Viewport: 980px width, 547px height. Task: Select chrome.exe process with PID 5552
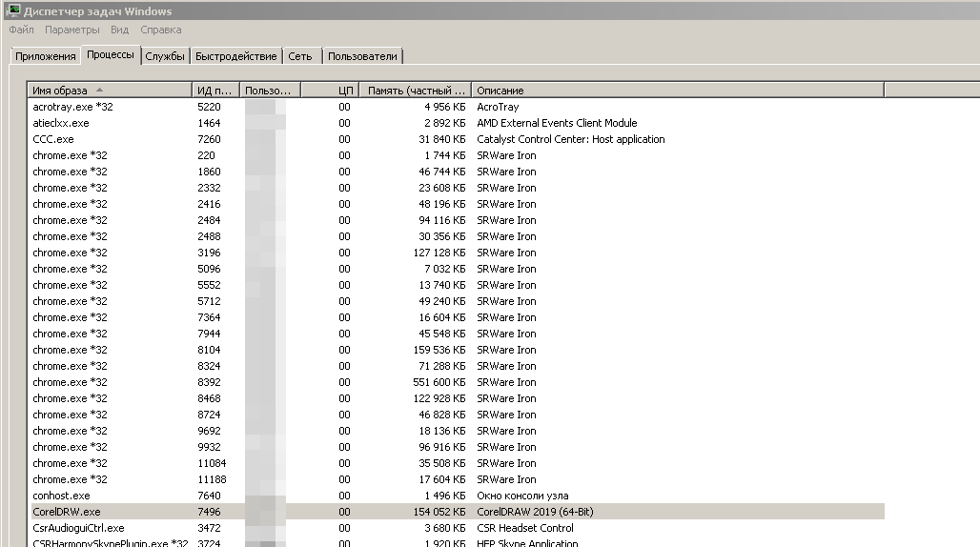tap(458, 285)
